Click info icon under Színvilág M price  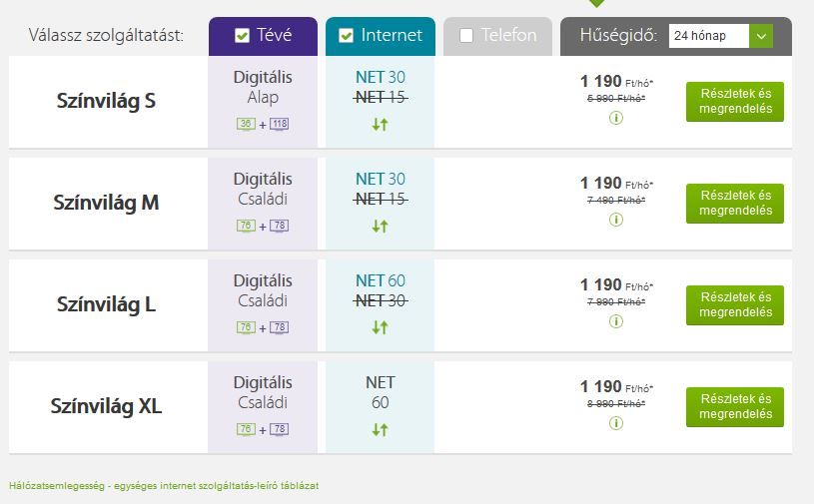(615, 220)
